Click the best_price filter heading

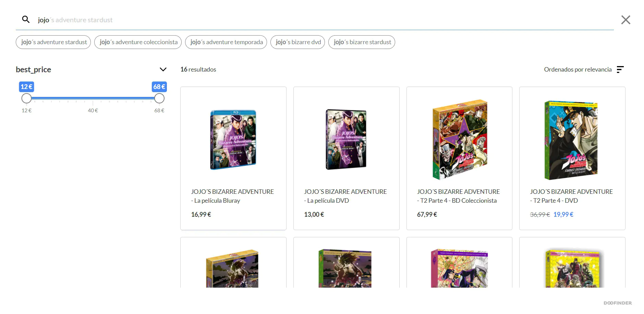[x=34, y=70]
